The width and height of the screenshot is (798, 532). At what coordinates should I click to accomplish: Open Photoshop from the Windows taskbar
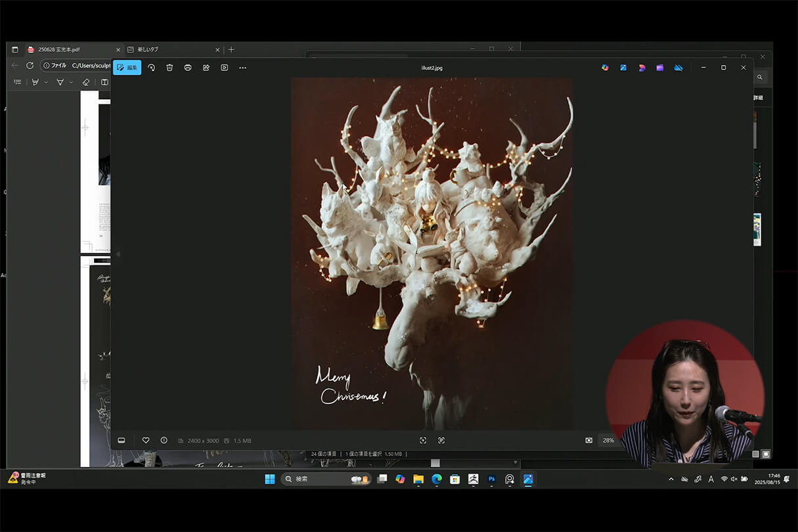pos(491,479)
